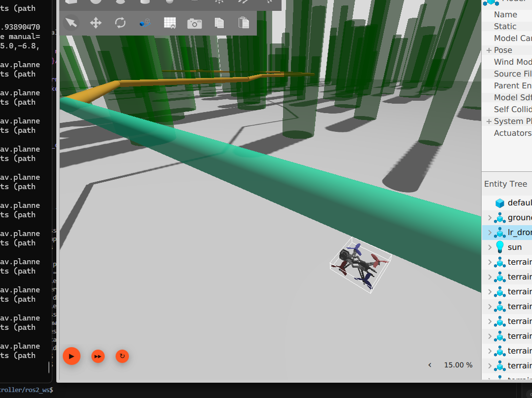Activate the translate mode tool
Image resolution: width=532 pixels, height=398 pixels.
(x=95, y=23)
